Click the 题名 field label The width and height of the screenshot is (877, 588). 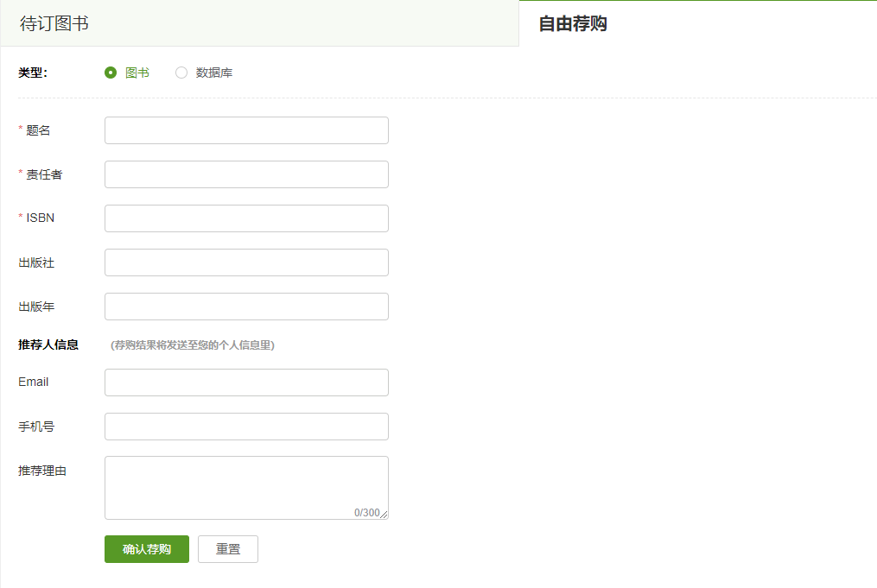click(x=38, y=130)
